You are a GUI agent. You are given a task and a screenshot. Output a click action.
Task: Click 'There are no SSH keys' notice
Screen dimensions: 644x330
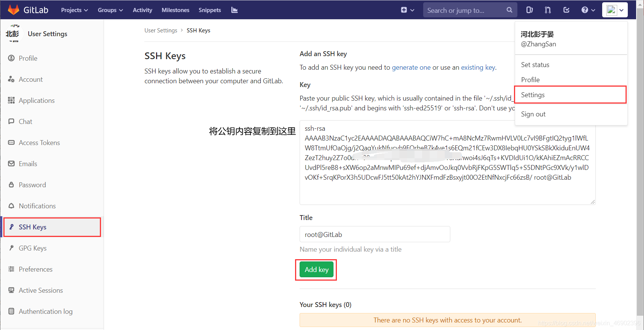click(x=447, y=320)
